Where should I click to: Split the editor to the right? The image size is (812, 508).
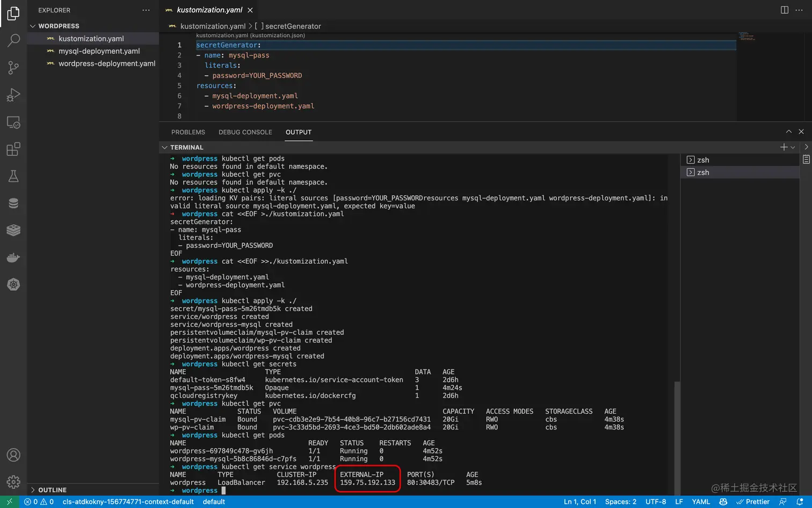784,10
